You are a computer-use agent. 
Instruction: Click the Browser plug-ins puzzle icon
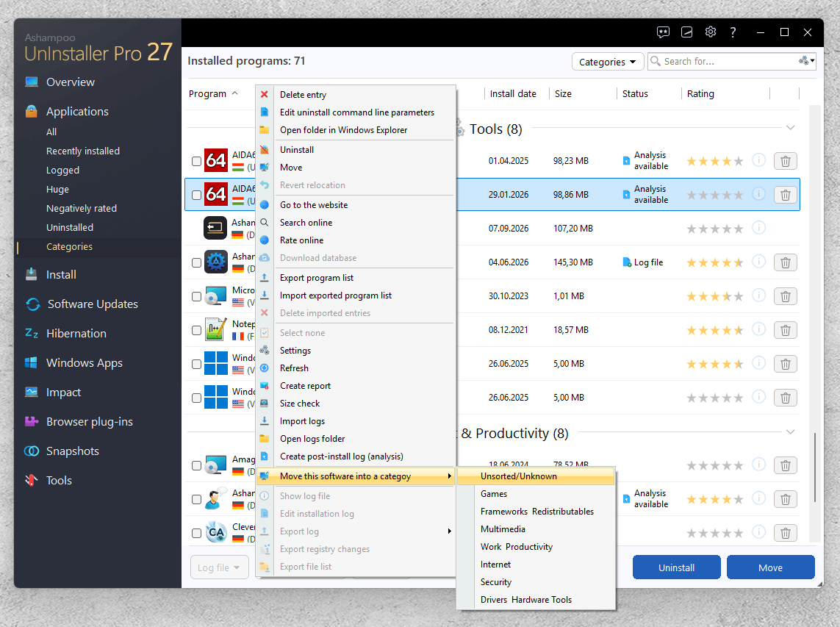point(32,421)
